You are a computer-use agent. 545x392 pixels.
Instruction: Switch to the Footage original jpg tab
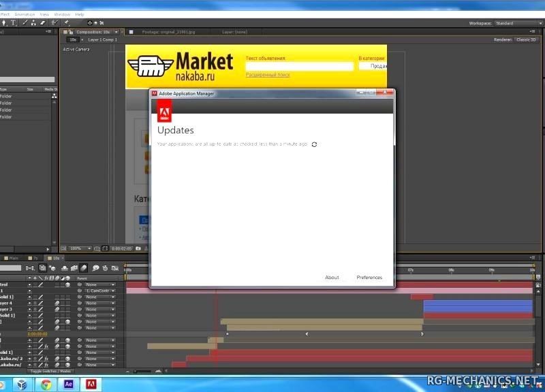(168, 32)
